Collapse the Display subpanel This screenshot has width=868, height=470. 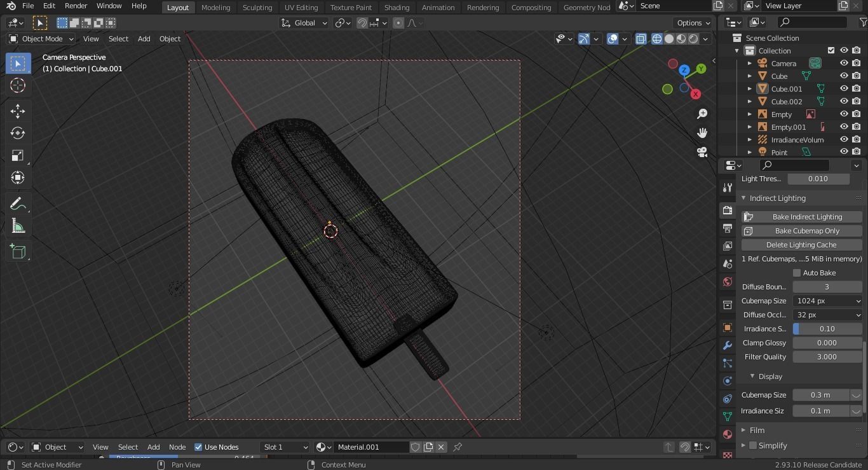tap(752, 377)
